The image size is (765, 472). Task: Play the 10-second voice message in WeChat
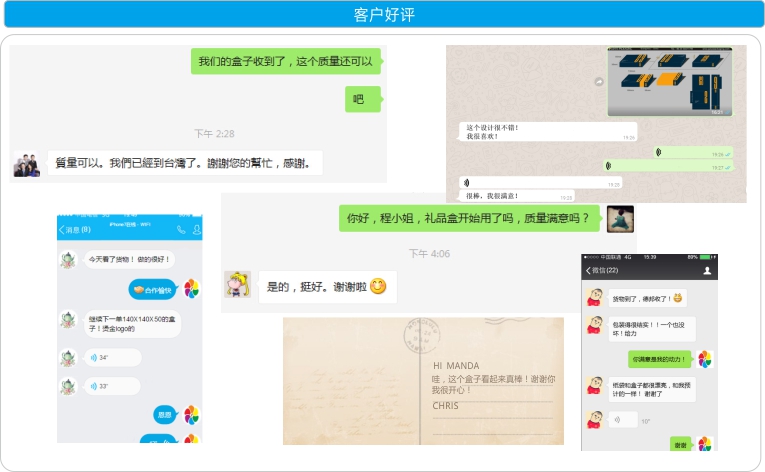[x=622, y=420]
